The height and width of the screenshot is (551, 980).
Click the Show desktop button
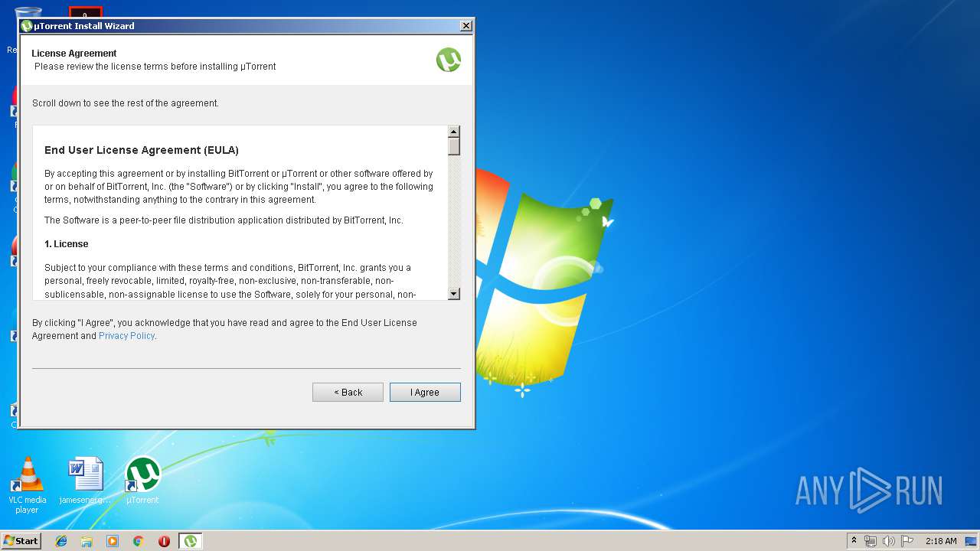point(971,541)
